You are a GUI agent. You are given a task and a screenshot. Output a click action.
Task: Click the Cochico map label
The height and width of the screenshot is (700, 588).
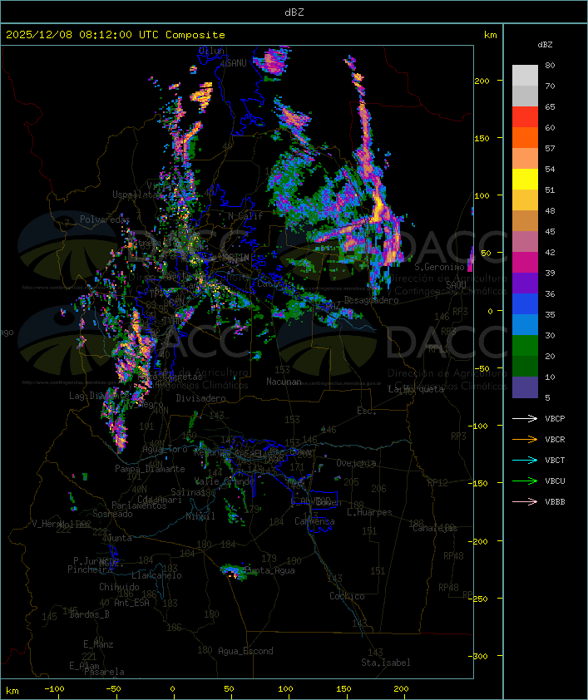click(x=347, y=596)
